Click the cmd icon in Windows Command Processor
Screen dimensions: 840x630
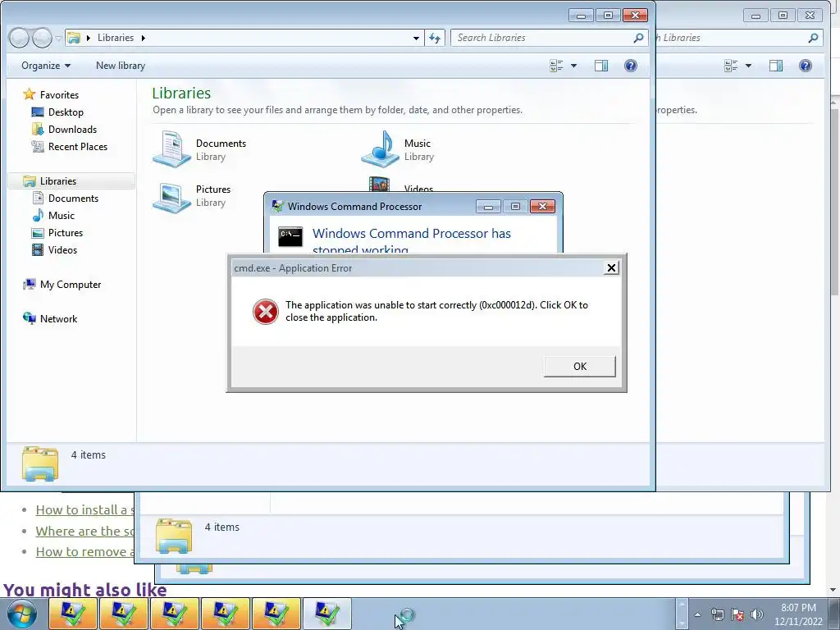pyautogui.click(x=290, y=236)
